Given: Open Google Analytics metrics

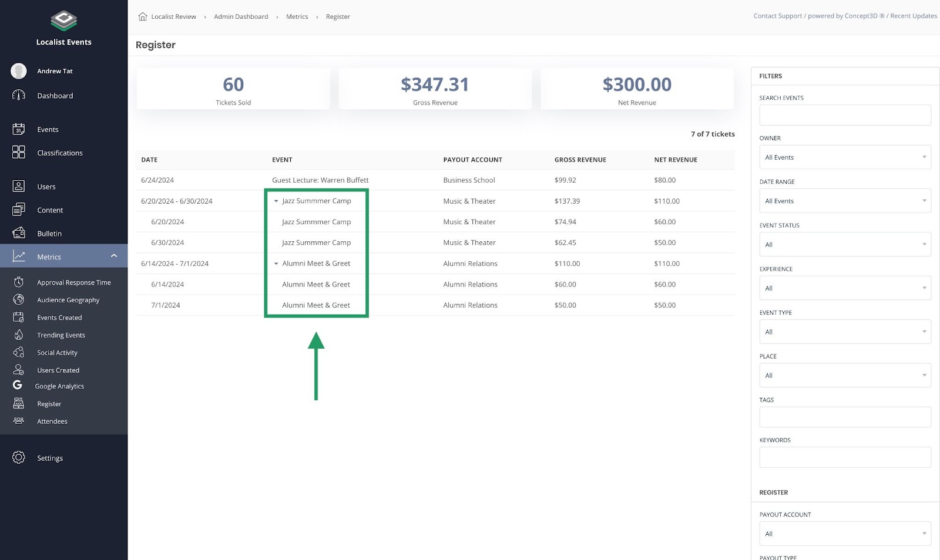Looking at the screenshot, I should [x=59, y=386].
